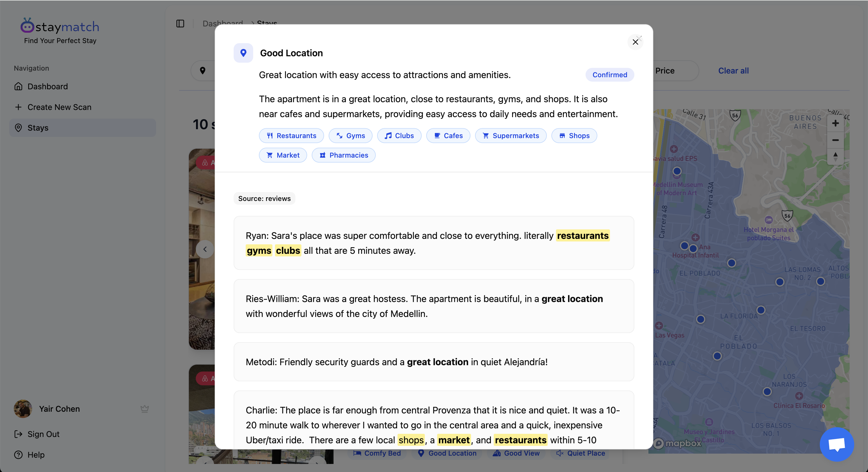Click Yair Cohen profile avatar
868x472 pixels.
tap(23, 409)
